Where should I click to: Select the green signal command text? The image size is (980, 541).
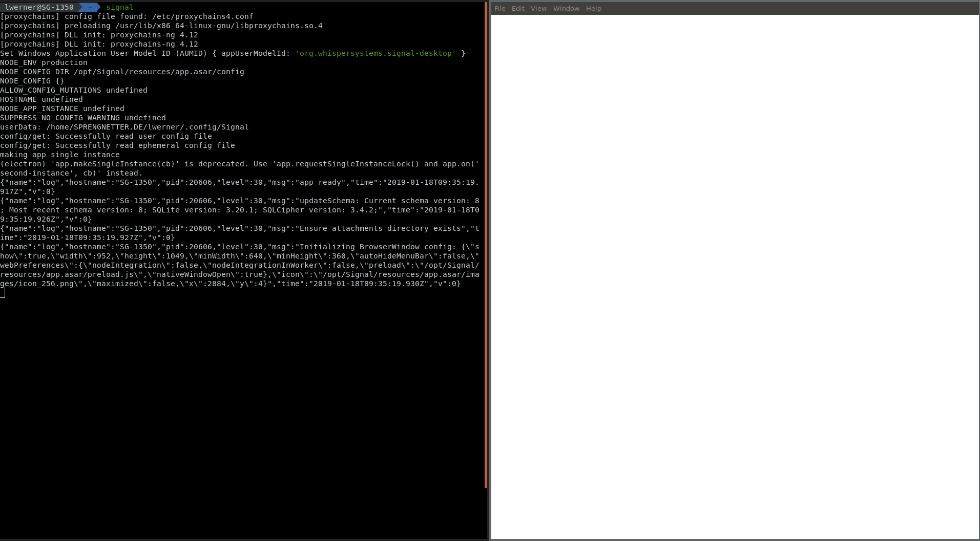pos(119,7)
